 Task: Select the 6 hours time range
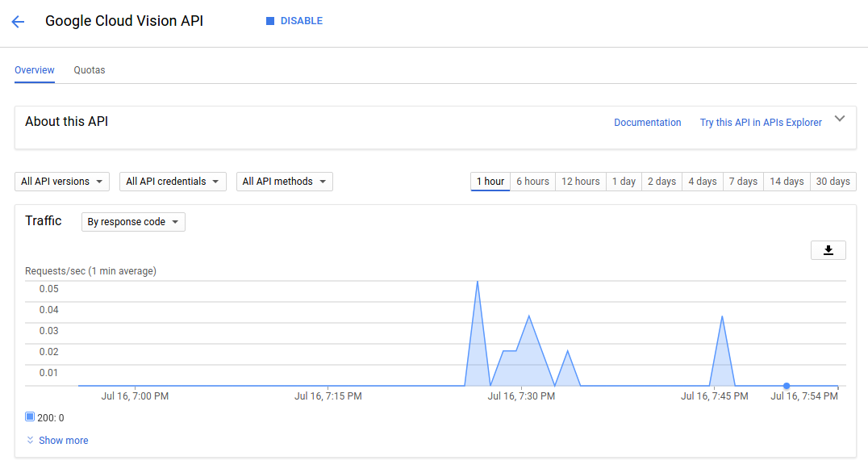click(x=532, y=182)
